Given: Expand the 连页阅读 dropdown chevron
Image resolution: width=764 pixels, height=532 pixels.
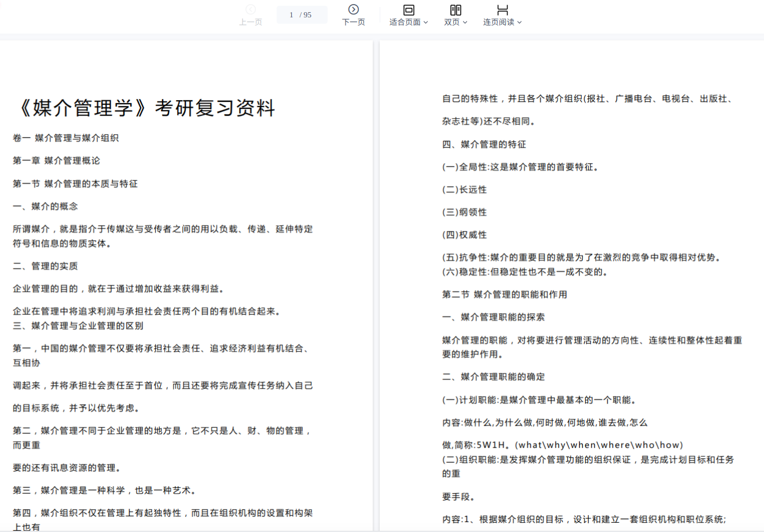Looking at the screenshot, I should 519,23.
